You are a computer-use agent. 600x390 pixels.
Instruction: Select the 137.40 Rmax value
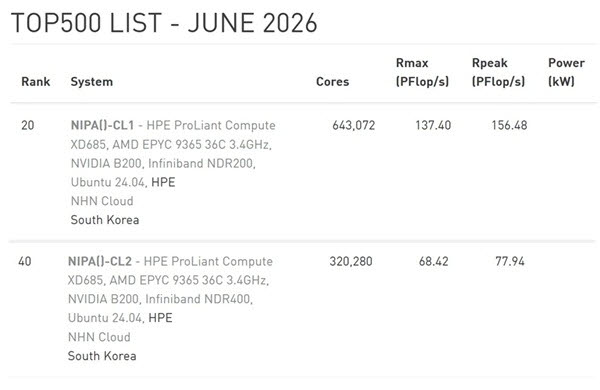433,125
